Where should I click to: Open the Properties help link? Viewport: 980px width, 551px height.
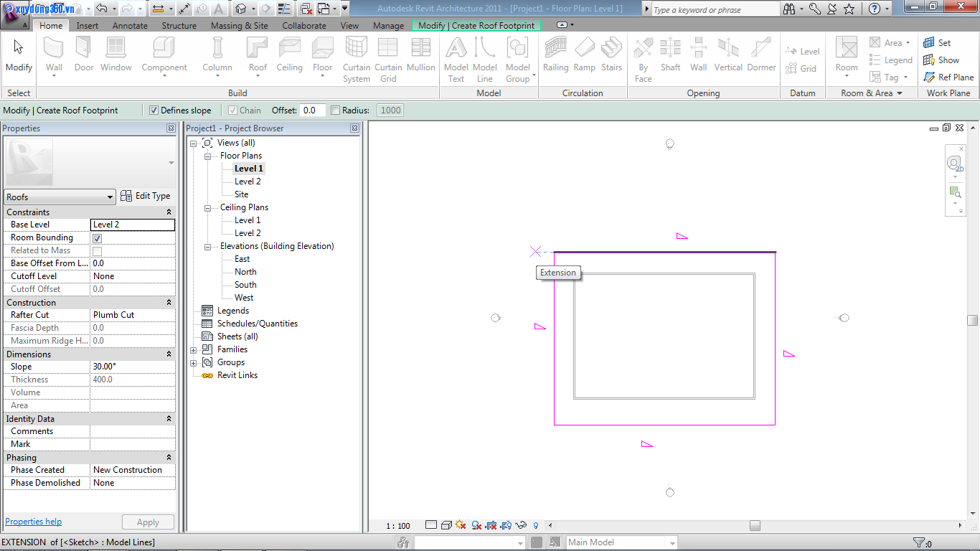[x=34, y=522]
